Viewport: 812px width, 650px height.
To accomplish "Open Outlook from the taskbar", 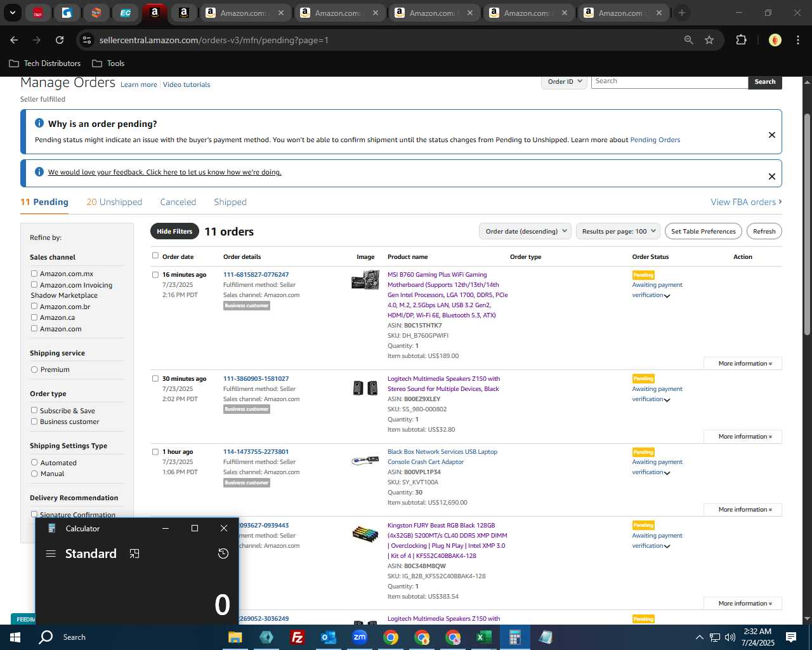I will click(x=328, y=637).
